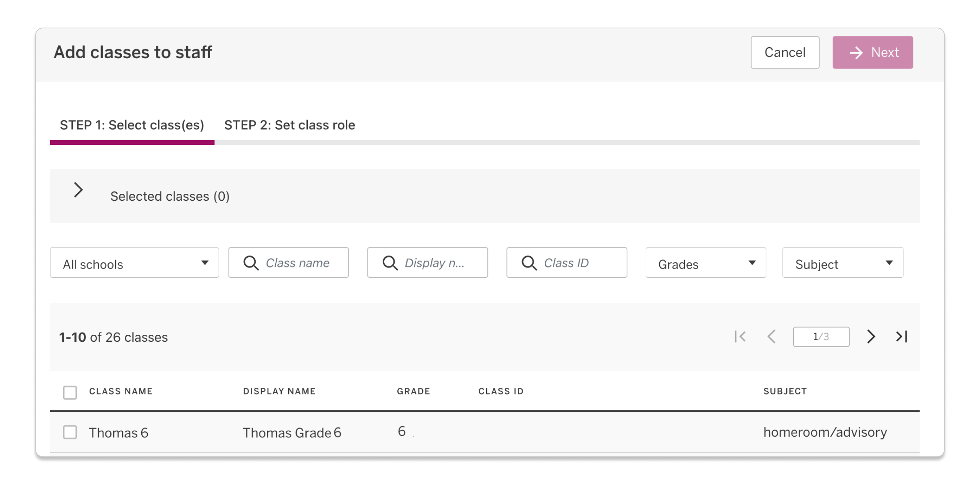
Task: Open the Grades filter dropdown
Action: pyautogui.click(x=706, y=263)
